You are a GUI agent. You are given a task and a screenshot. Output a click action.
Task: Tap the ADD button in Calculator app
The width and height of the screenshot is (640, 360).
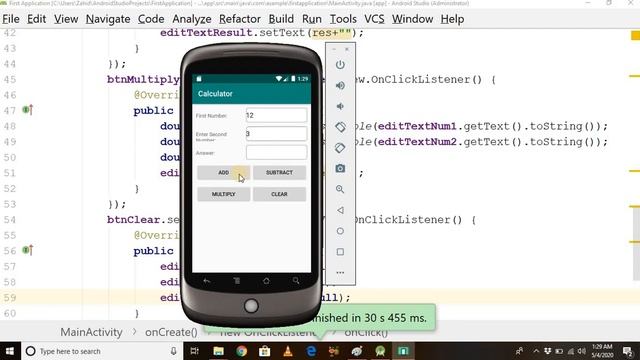point(224,173)
